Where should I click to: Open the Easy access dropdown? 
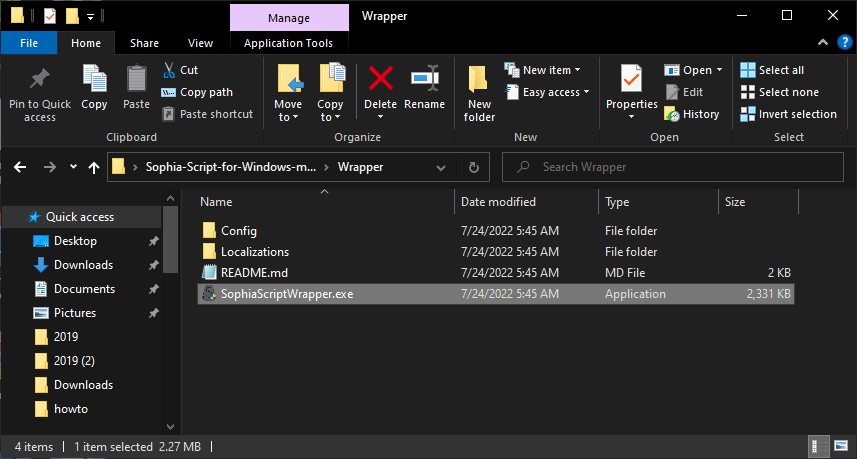[x=548, y=92]
